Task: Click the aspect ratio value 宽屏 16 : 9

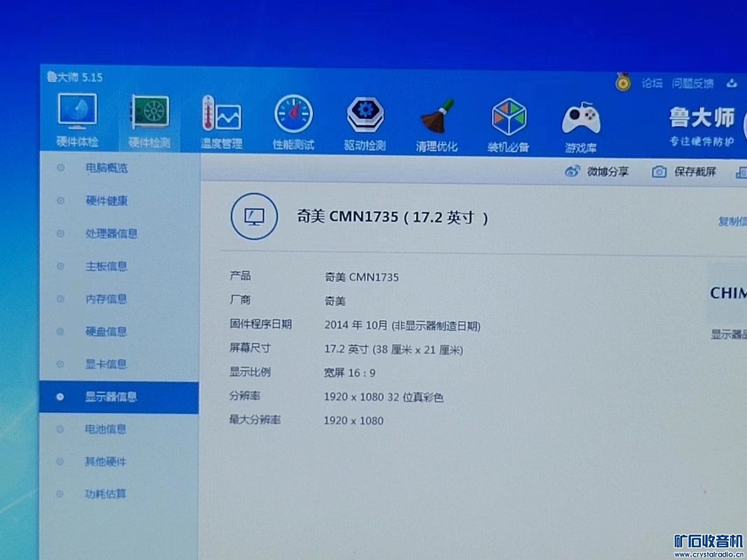Action: pyautogui.click(x=349, y=373)
